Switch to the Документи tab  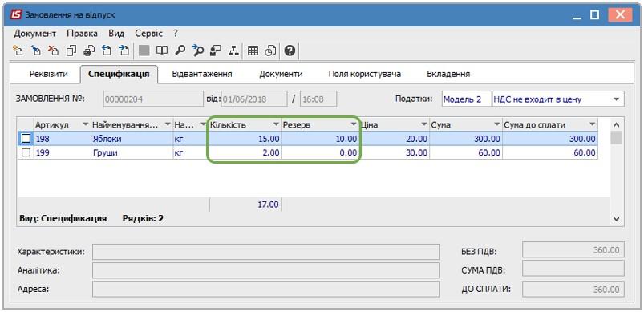click(281, 74)
